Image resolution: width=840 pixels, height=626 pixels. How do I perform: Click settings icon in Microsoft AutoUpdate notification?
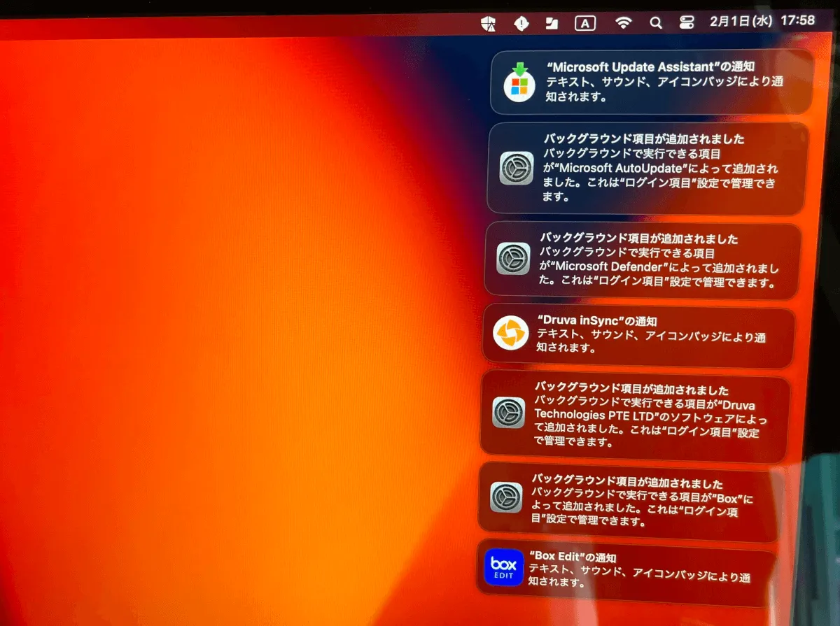click(x=517, y=168)
